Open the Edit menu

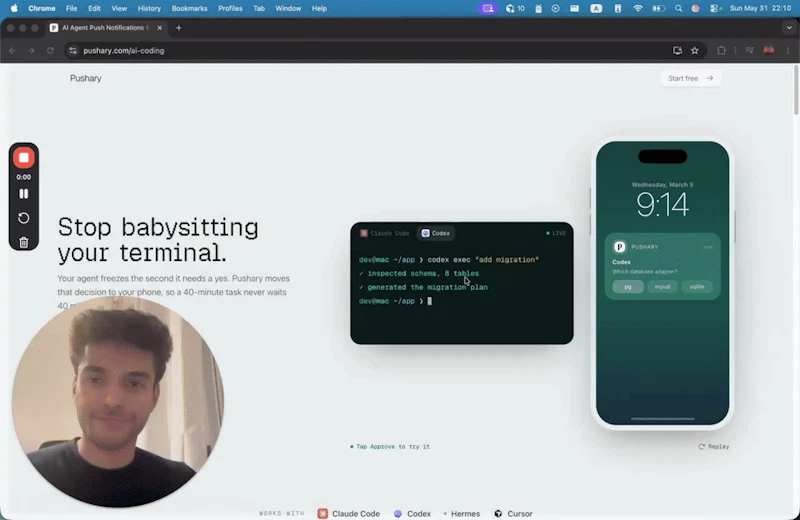point(94,8)
